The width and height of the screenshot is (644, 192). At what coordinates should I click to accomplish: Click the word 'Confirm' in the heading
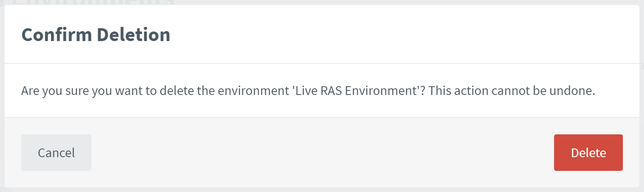click(x=56, y=35)
